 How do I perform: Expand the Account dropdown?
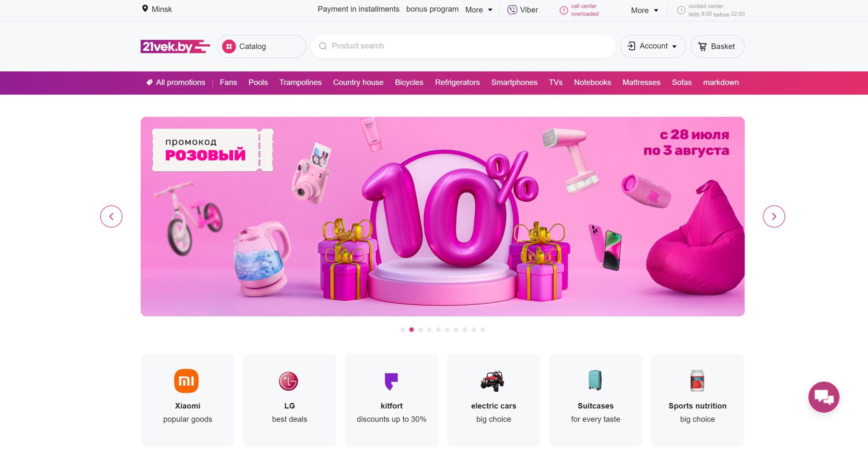point(653,47)
